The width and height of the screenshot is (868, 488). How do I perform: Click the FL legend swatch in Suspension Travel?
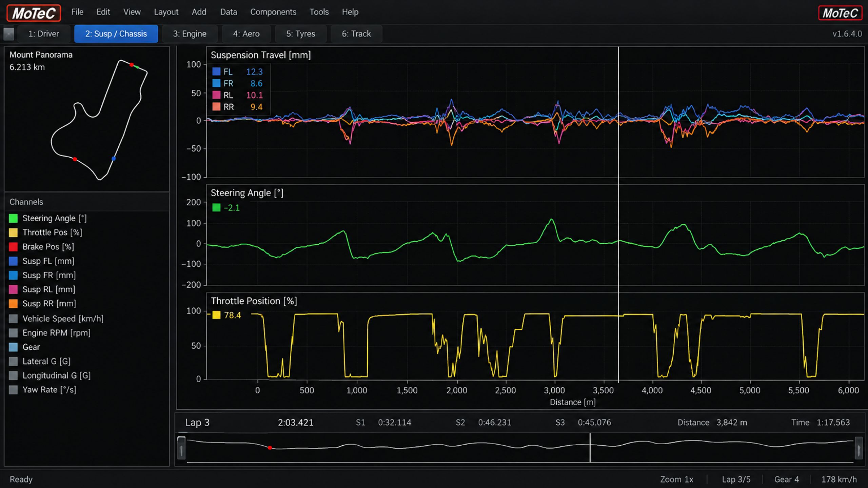[216, 72]
